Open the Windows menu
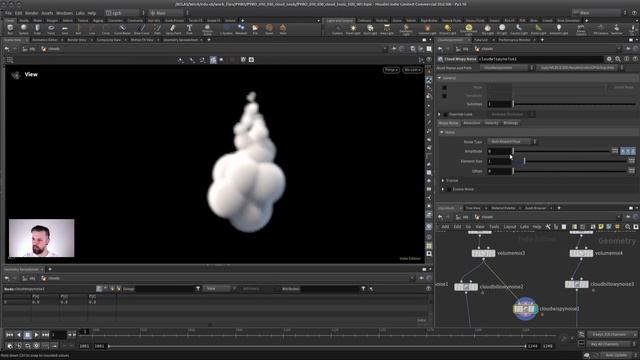The image size is (640, 360). [x=64, y=13]
